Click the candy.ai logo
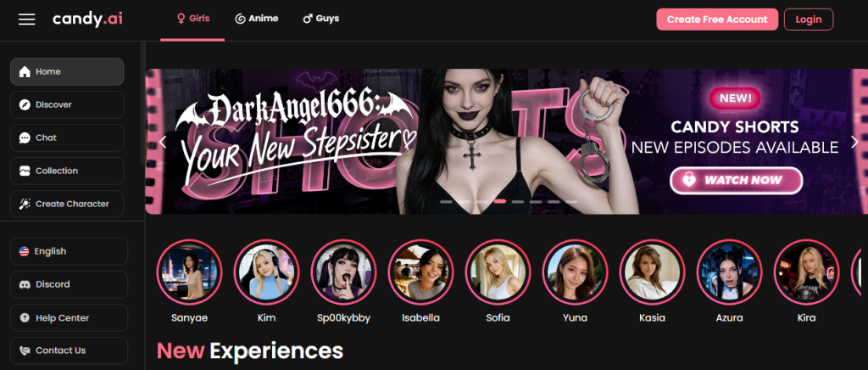The image size is (868, 370). [87, 20]
